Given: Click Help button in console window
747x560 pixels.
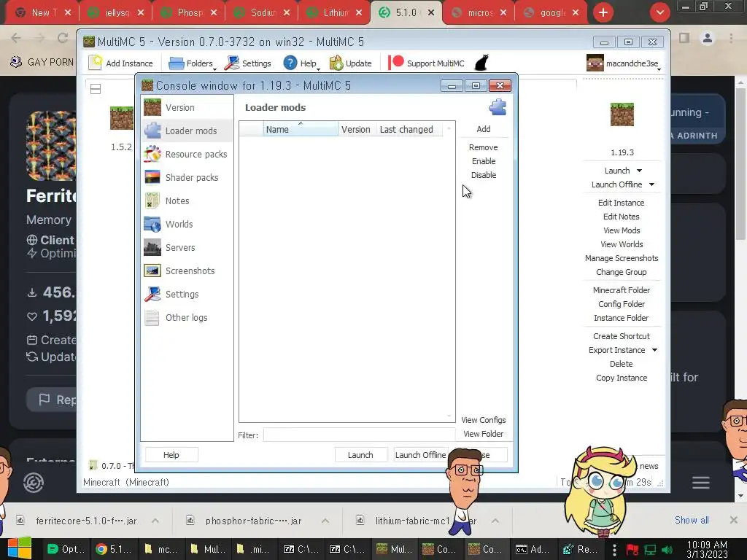Looking at the screenshot, I should point(171,455).
